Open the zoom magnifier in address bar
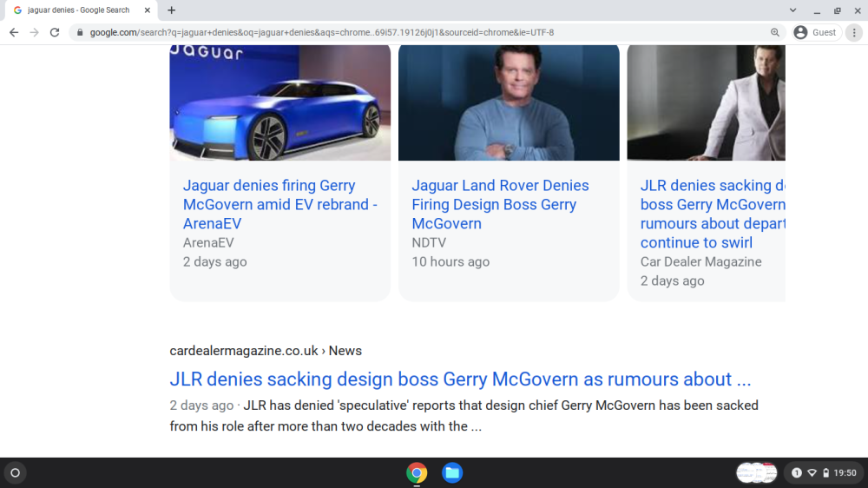The height and width of the screenshot is (488, 868). (x=775, y=33)
